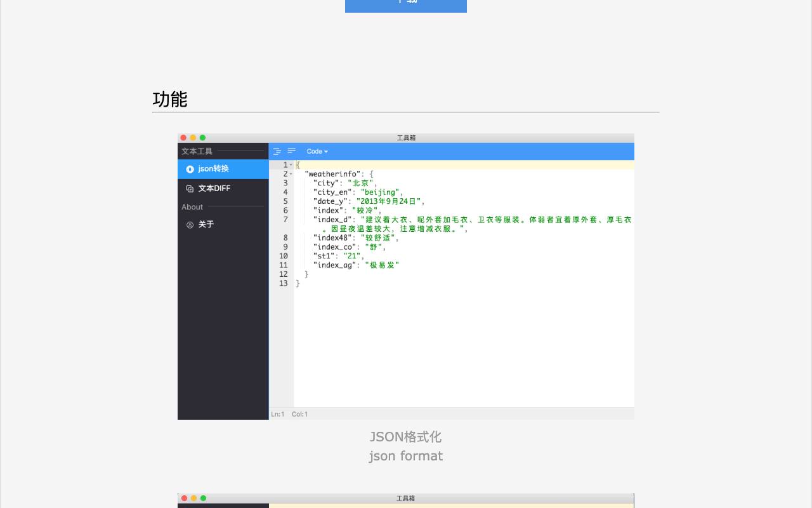Click the "index_co" key

pyautogui.click(x=334, y=247)
